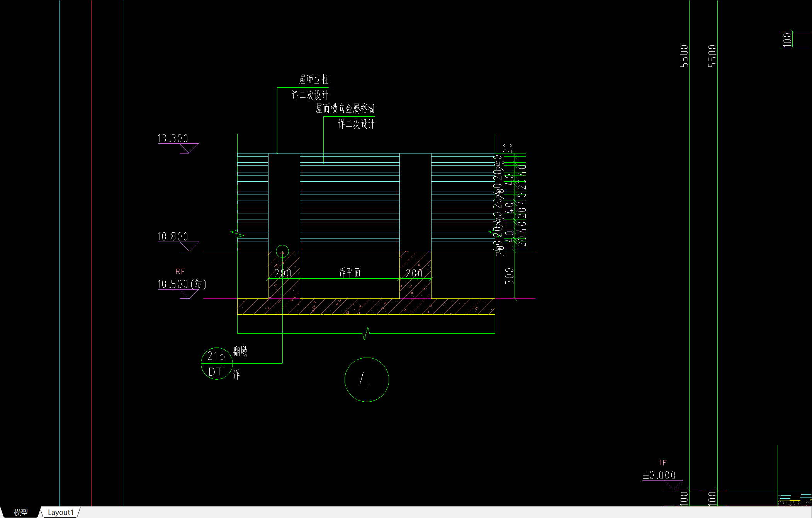Click the 200 dimension on left upstand
The height and width of the screenshot is (518, 812).
point(283,273)
